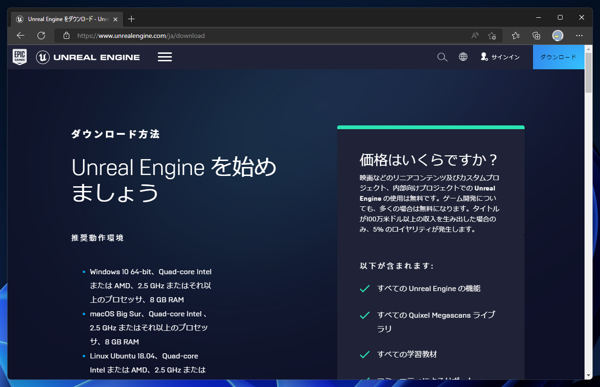This screenshot has height=387, width=600.
Task: Click すべての Quixel Megascans item
Action: [x=436, y=322]
